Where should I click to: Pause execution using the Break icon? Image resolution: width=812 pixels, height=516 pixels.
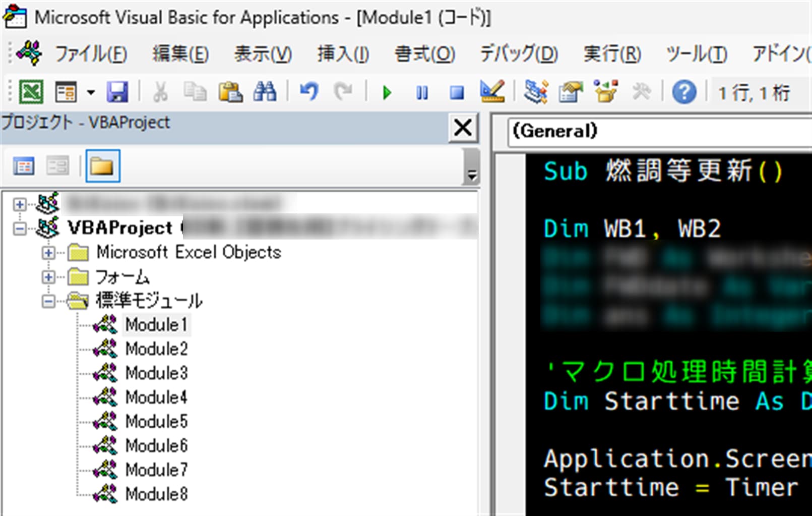[422, 92]
